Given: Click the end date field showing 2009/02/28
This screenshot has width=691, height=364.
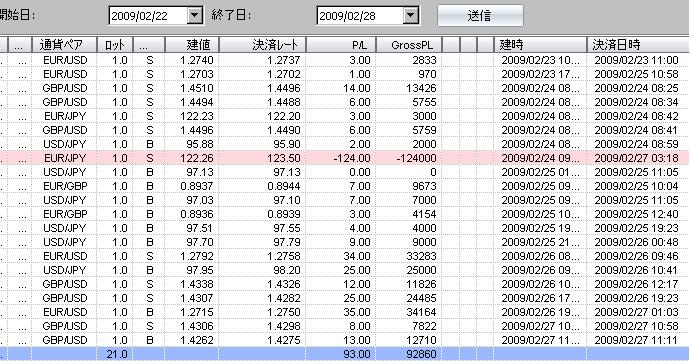Looking at the screenshot, I should (360, 16).
